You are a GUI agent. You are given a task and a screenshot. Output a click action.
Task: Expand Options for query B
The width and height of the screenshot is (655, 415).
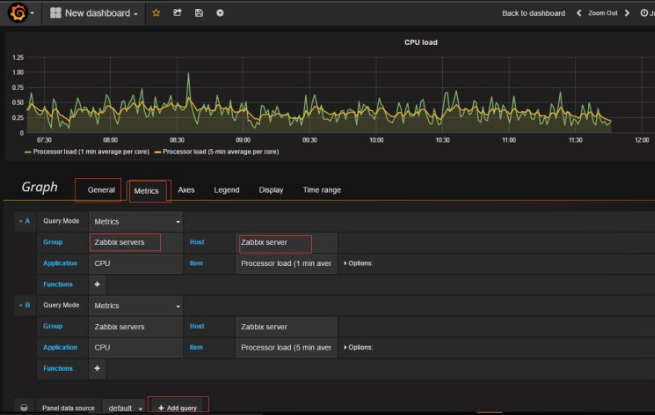pyautogui.click(x=358, y=347)
